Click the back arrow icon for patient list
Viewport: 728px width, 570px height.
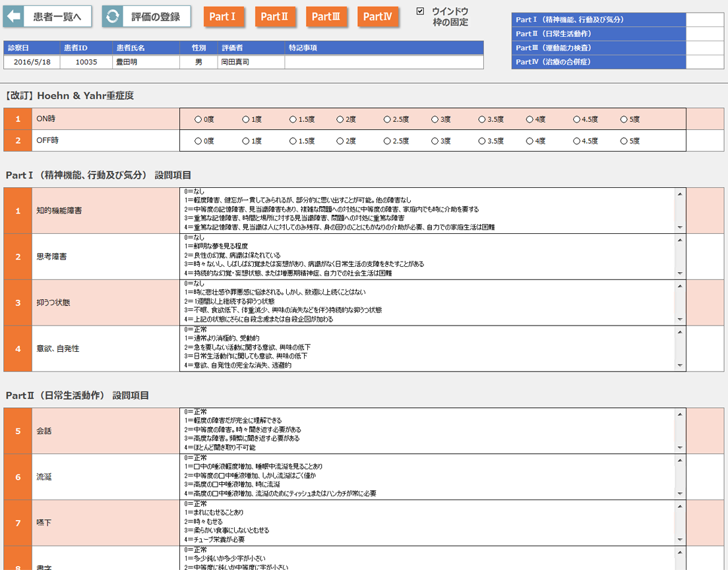pos(15,16)
